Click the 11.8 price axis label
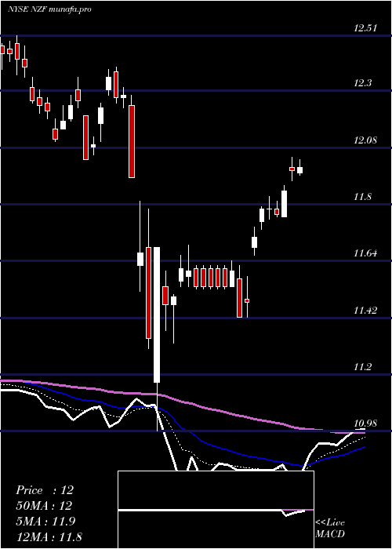The height and width of the screenshot is (549, 392). click(x=362, y=197)
